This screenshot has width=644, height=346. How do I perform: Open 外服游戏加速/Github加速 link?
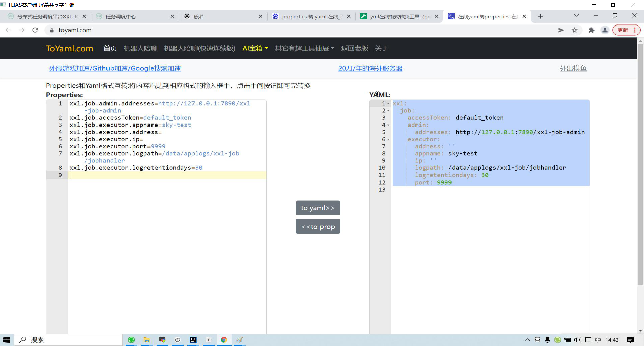(x=115, y=68)
